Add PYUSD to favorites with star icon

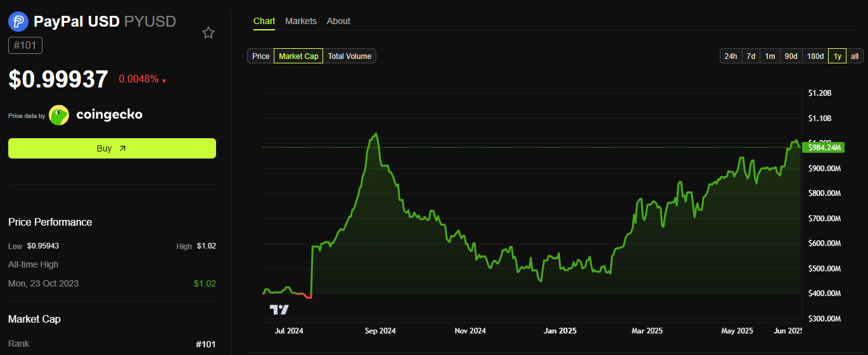click(x=208, y=33)
